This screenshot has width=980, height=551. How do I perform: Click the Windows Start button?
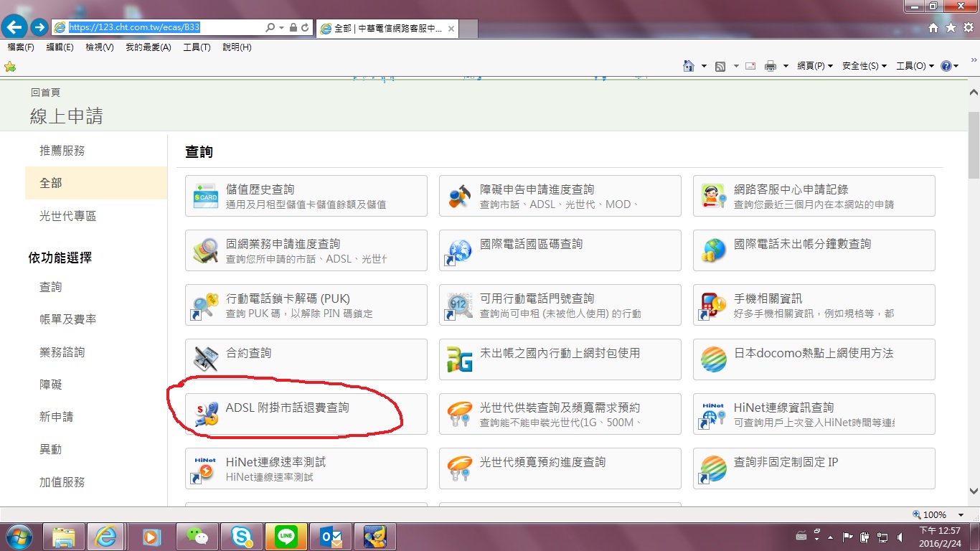pyautogui.click(x=19, y=537)
